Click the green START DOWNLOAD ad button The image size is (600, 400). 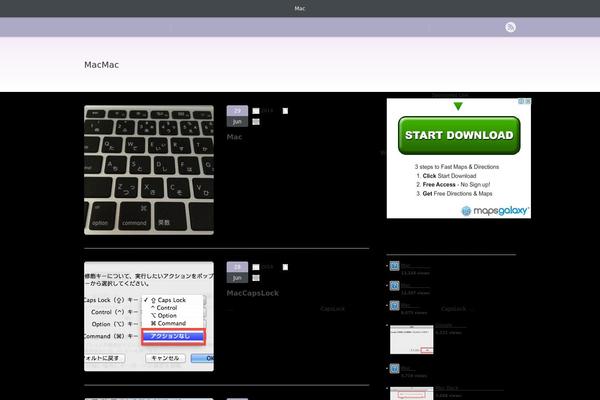point(459,135)
